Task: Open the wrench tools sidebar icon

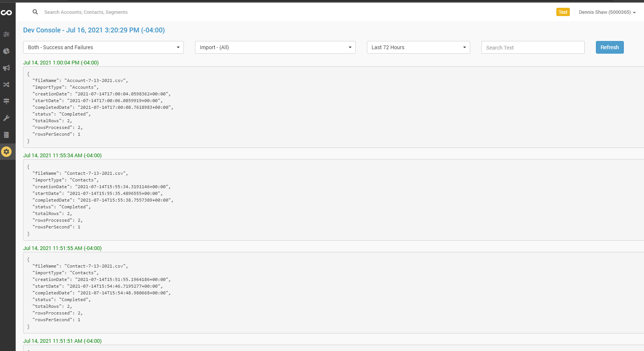Action: pyautogui.click(x=6, y=118)
